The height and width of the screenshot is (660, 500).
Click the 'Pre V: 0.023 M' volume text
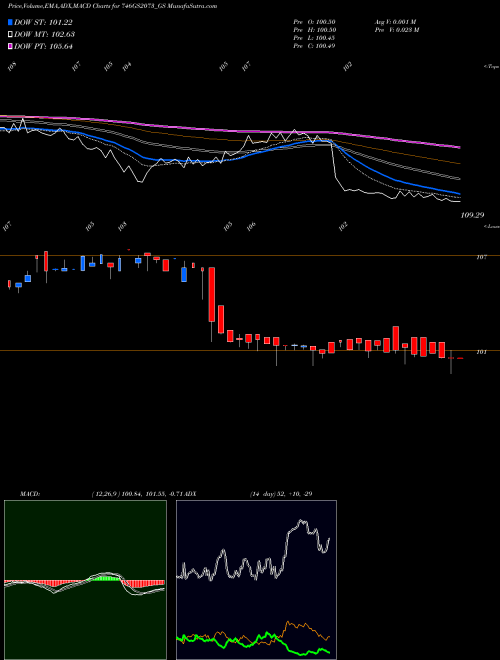396,30
